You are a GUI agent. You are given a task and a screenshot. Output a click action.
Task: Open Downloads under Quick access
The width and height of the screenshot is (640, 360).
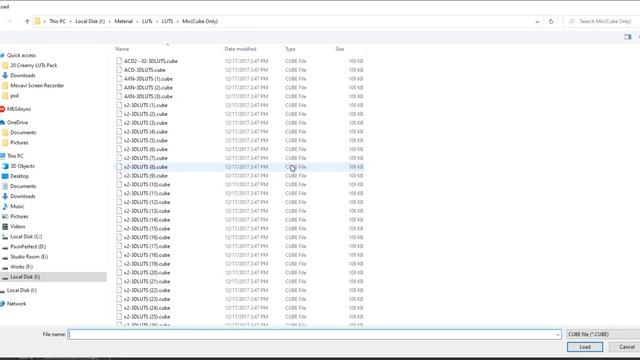[x=23, y=76]
